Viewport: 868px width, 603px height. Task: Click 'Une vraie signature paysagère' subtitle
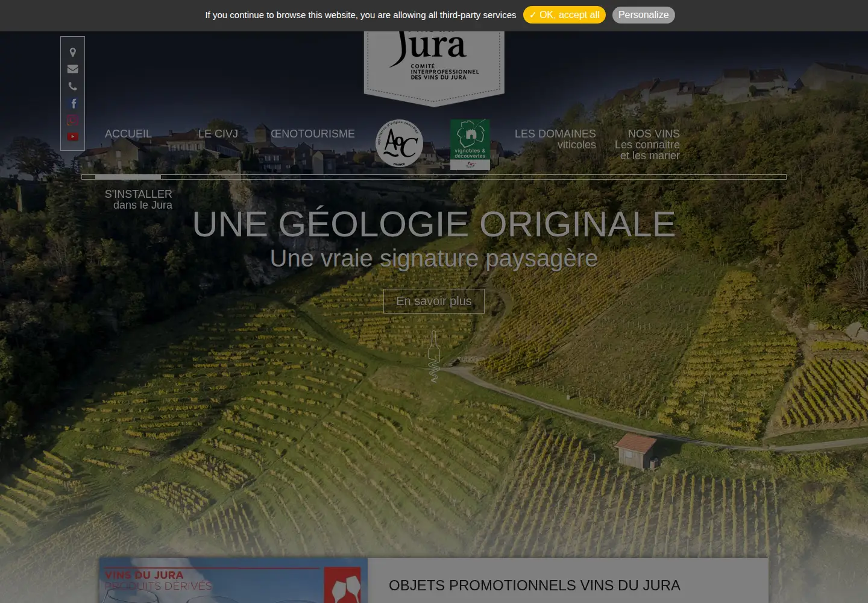pyautogui.click(x=434, y=259)
